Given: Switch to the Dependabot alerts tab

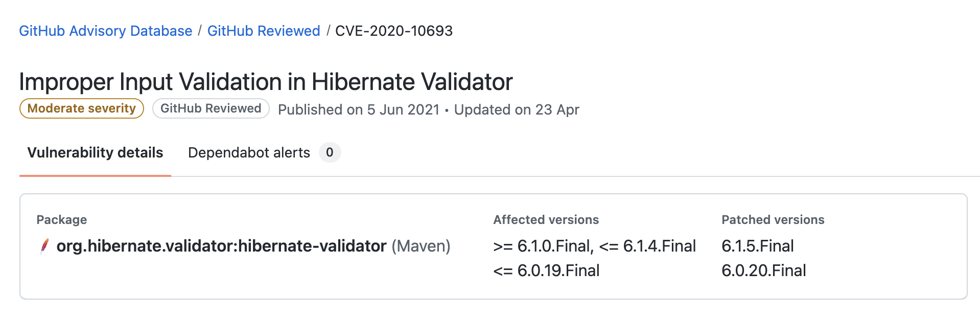Looking at the screenshot, I should pos(249,152).
